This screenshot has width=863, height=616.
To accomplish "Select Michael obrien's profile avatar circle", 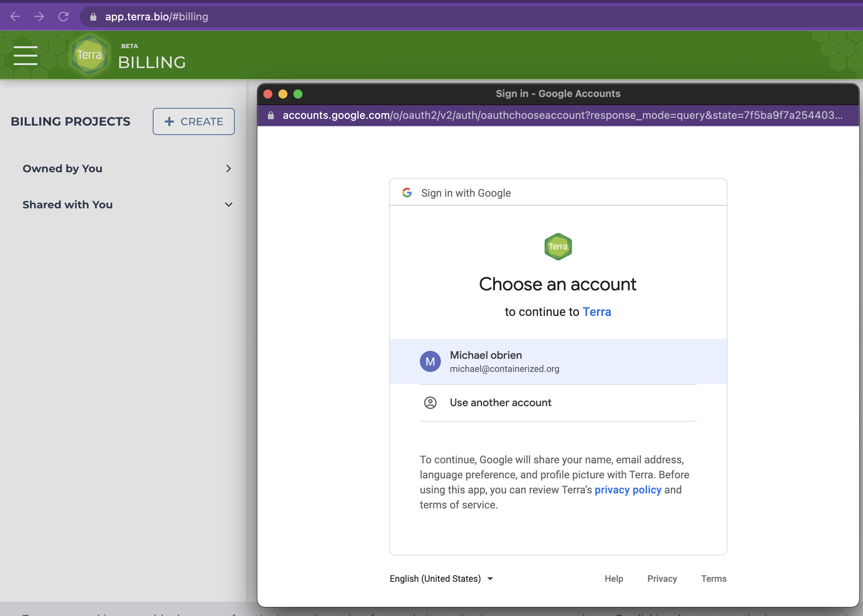I will point(430,361).
